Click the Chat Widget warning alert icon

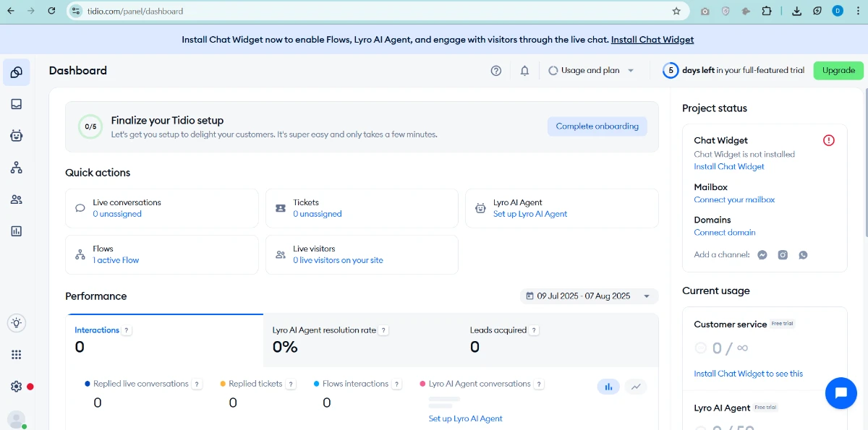pyautogui.click(x=829, y=140)
